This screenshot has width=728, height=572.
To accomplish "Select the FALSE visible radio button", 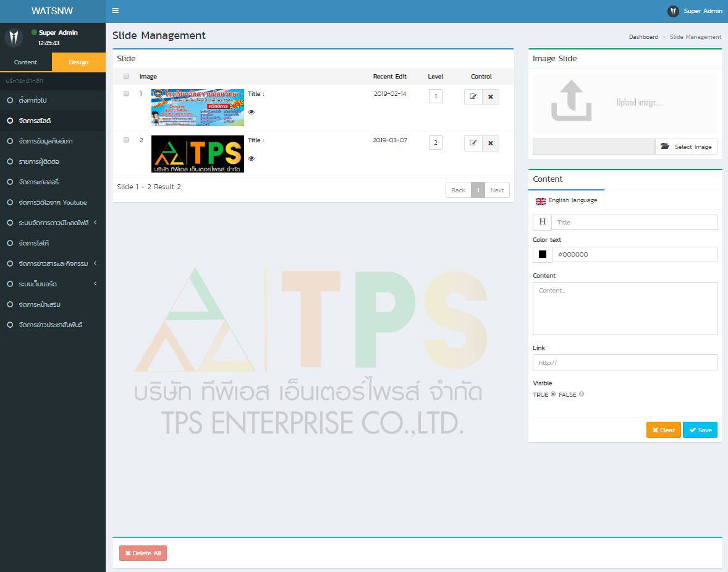I will [582, 394].
